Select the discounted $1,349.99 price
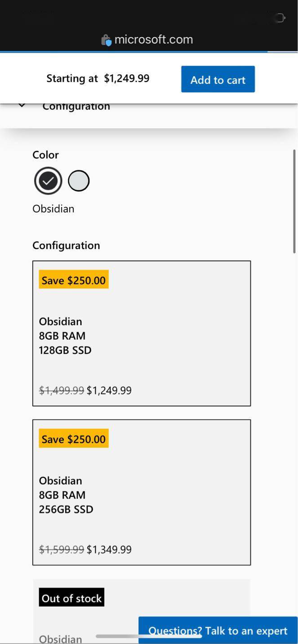 [x=109, y=549]
